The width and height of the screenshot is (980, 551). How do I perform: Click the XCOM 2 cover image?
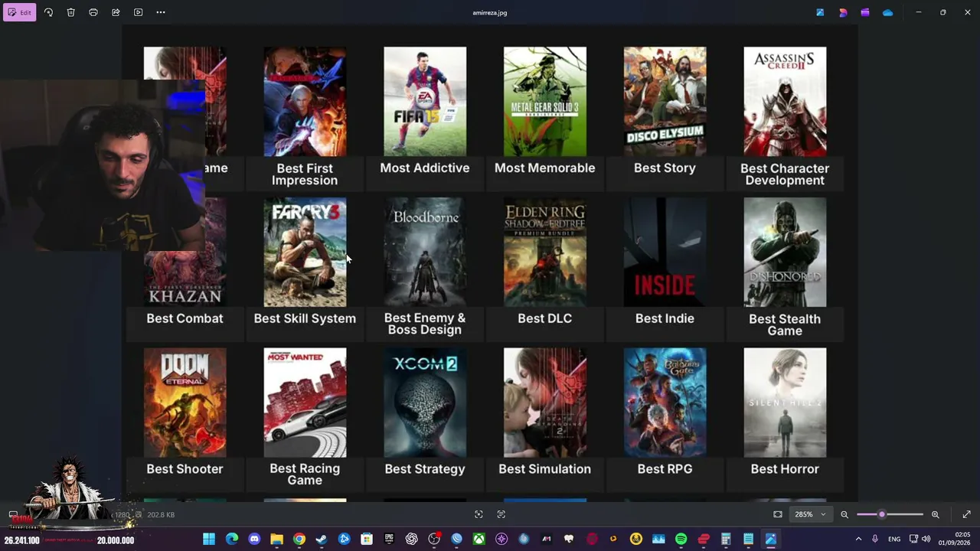point(425,403)
